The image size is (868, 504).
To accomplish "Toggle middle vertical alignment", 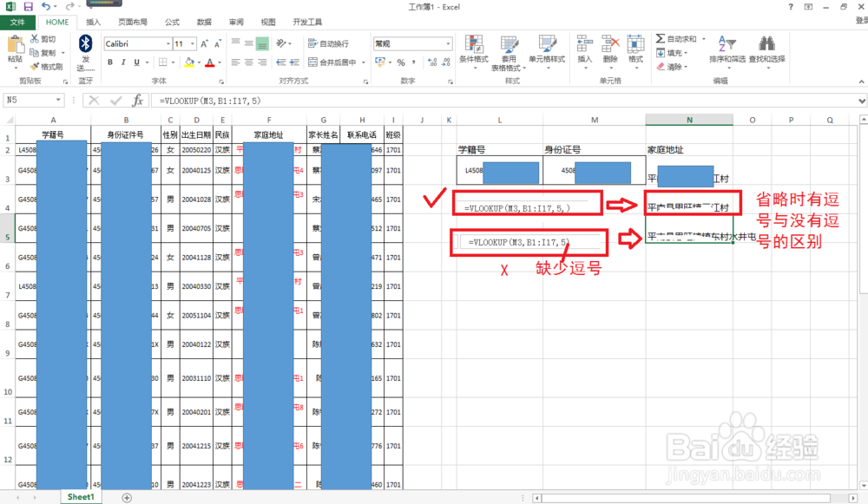I will point(249,43).
